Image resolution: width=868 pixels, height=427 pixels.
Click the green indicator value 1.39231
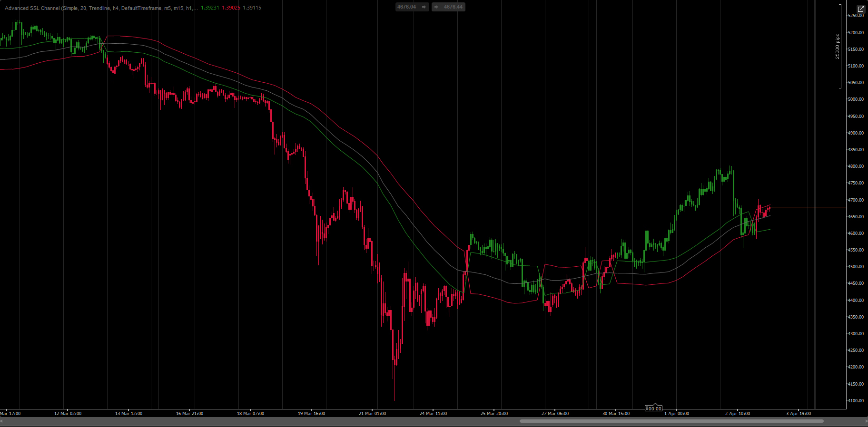[210, 8]
